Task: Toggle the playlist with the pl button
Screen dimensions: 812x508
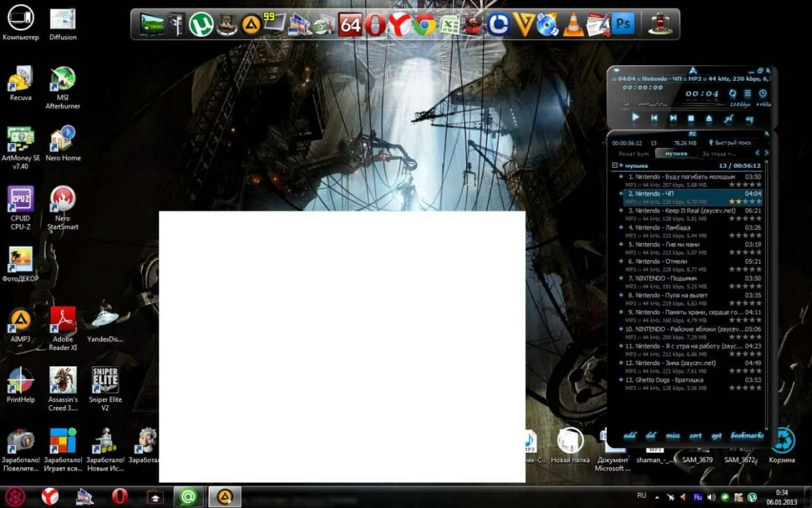Action: click(x=729, y=119)
